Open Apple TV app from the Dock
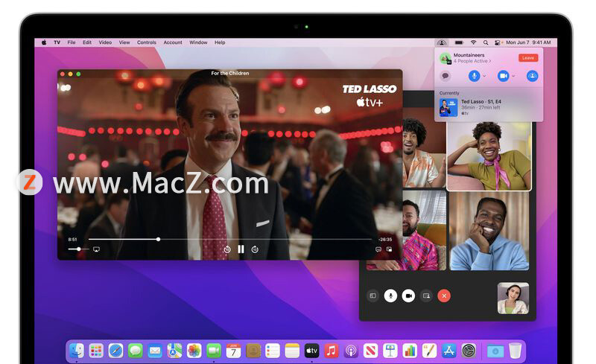Screen dimensions: 596x364 (x=311, y=351)
